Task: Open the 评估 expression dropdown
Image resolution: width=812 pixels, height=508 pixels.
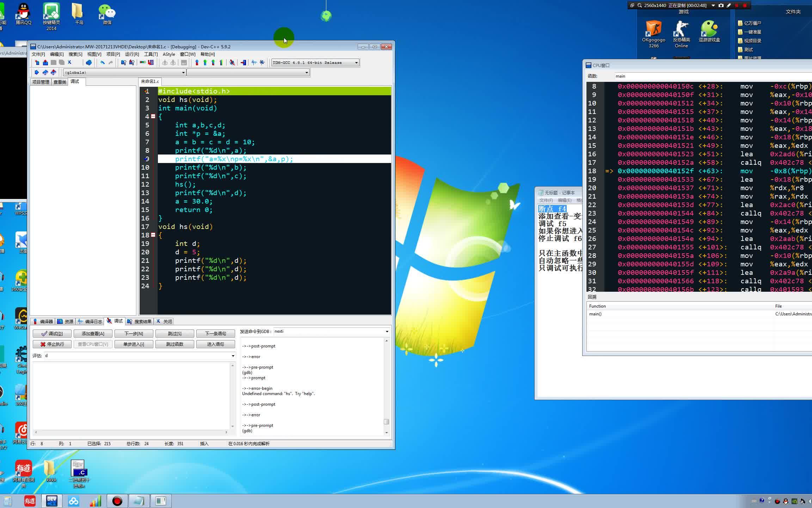Action: 233,356
